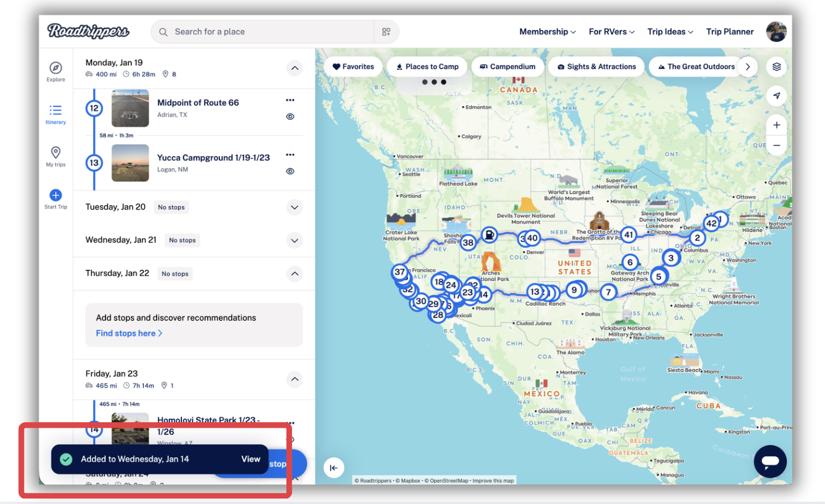This screenshot has width=825, height=504.
Task: Click the Mapbox attribution link
Action: (408, 481)
